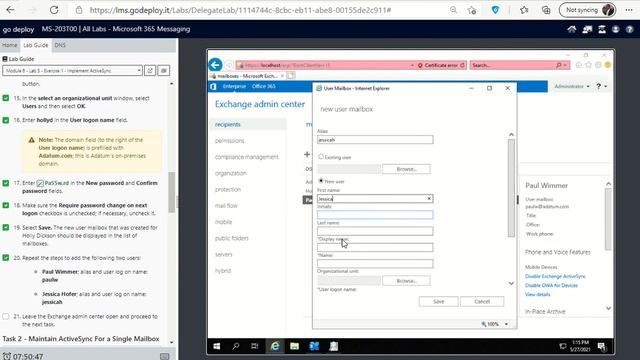The height and width of the screenshot is (360, 640).
Task: Open Edge settings ellipsis menu
Action: pyautogui.click(x=629, y=10)
